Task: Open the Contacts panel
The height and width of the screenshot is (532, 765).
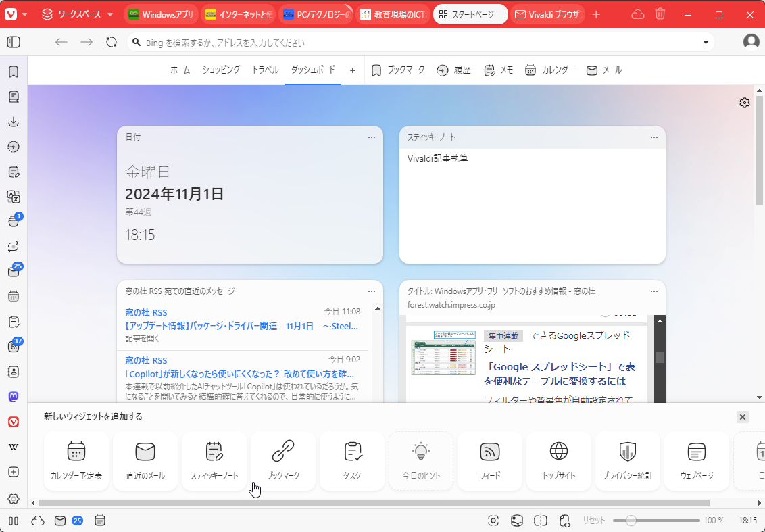Action: point(14,371)
